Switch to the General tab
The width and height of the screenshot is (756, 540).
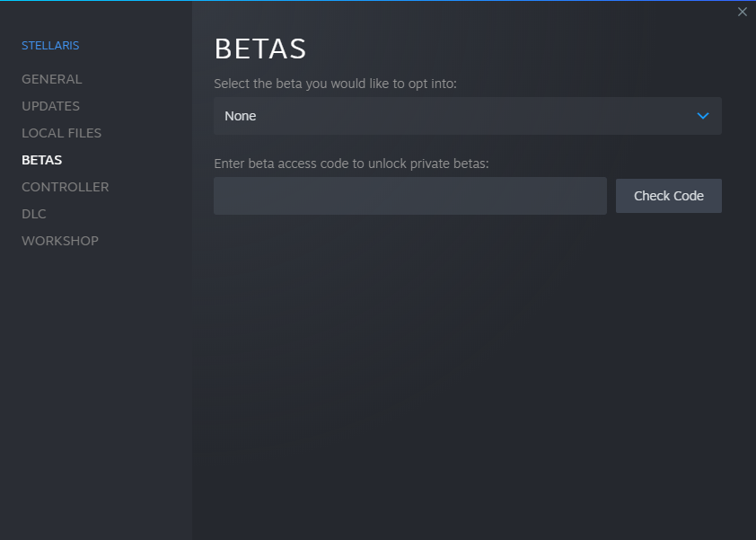(51, 79)
